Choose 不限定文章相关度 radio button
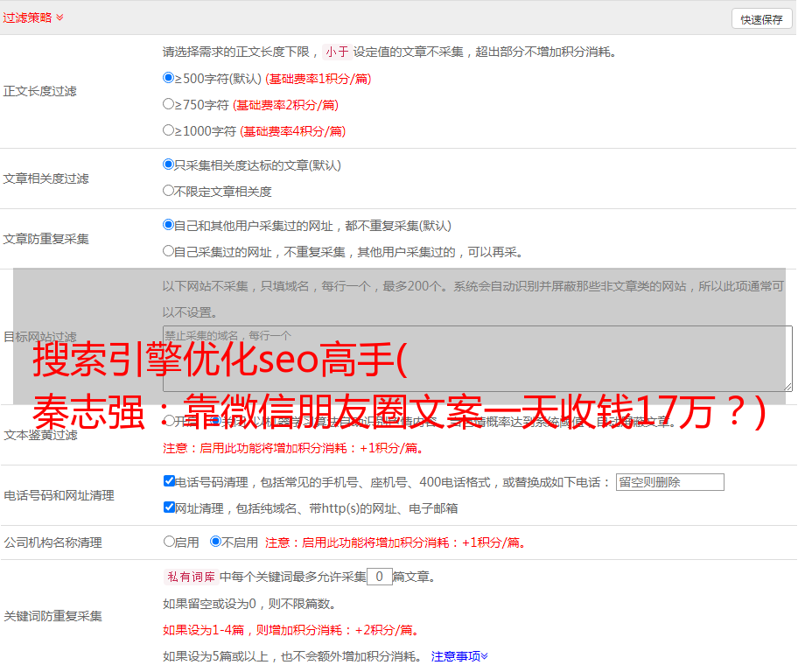Screen dimensions: 798x672 pyautogui.click(x=168, y=191)
